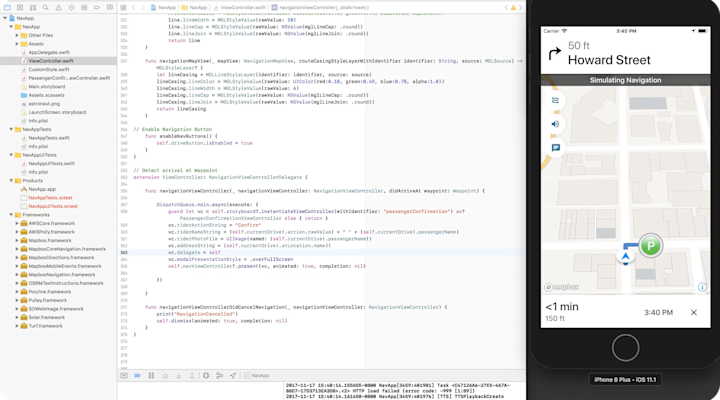Step out in debugger

coord(192,375)
